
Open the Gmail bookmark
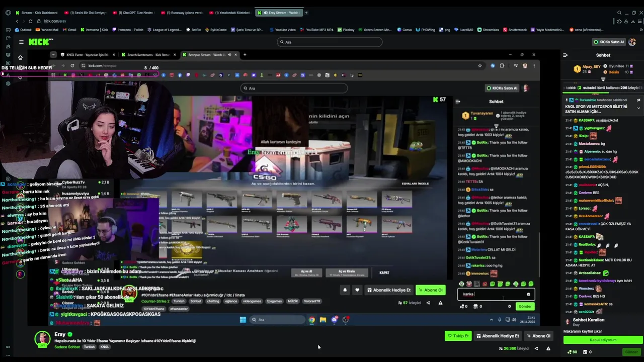point(69,30)
